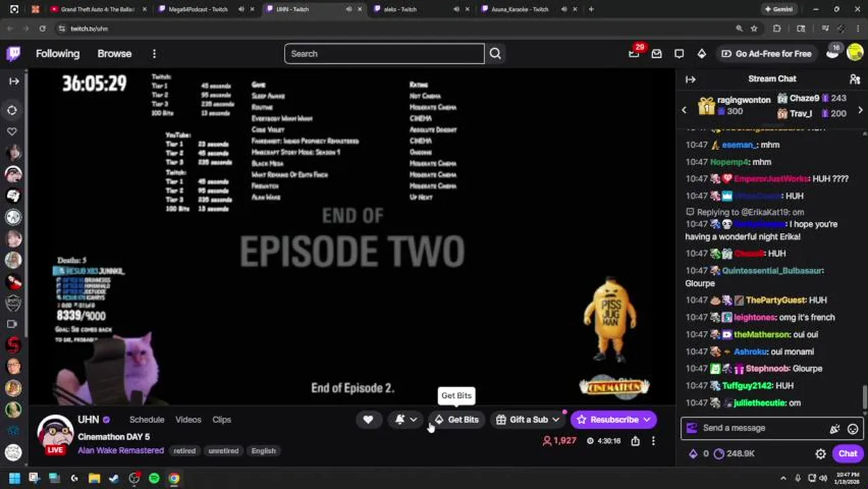Click the search magnifier button
The width and height of the screenshot is (868, 489).
[495, 54]
